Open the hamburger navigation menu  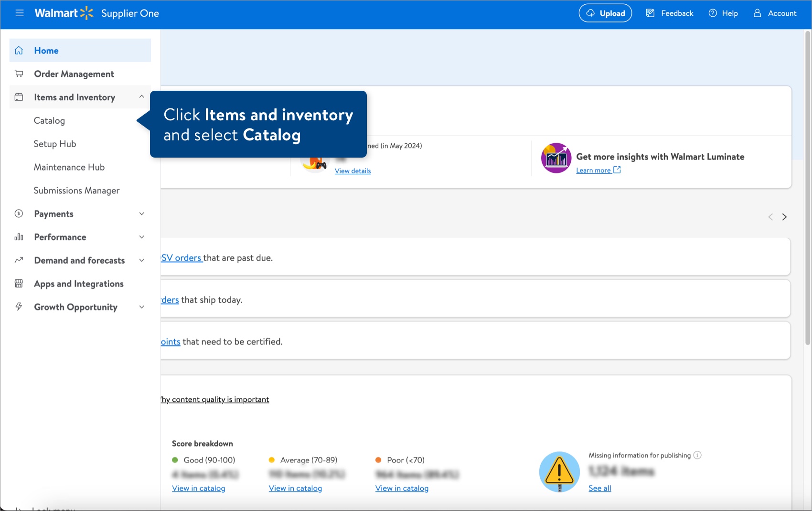point(20,13)
